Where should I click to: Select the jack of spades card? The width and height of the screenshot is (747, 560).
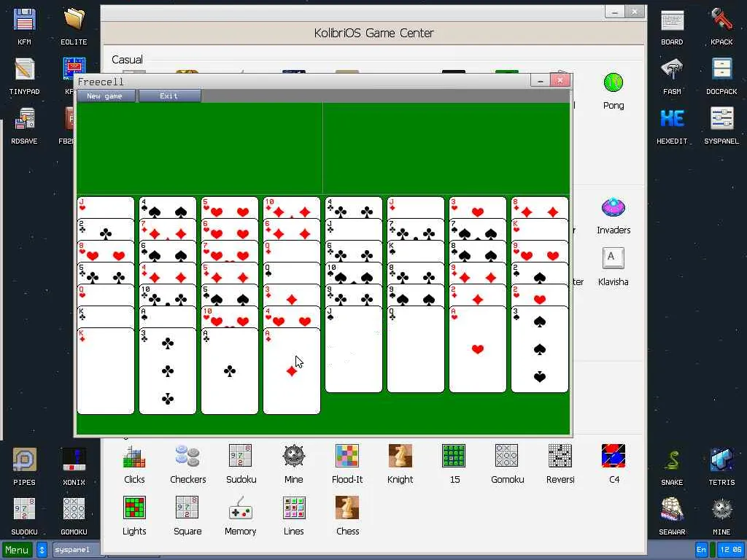[354, 350]
